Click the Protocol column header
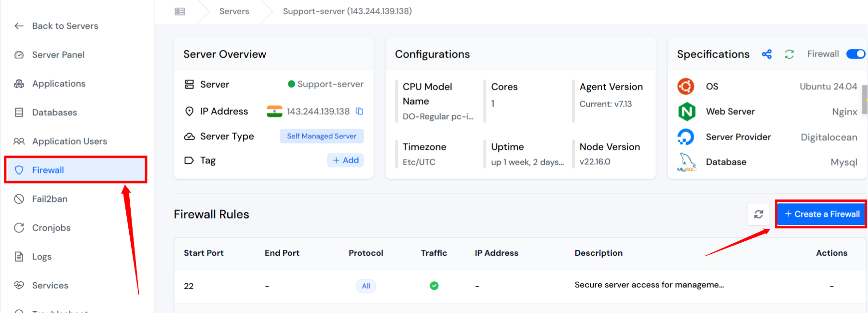Viewport: 868px width, 313px height. tap(366, 253)
